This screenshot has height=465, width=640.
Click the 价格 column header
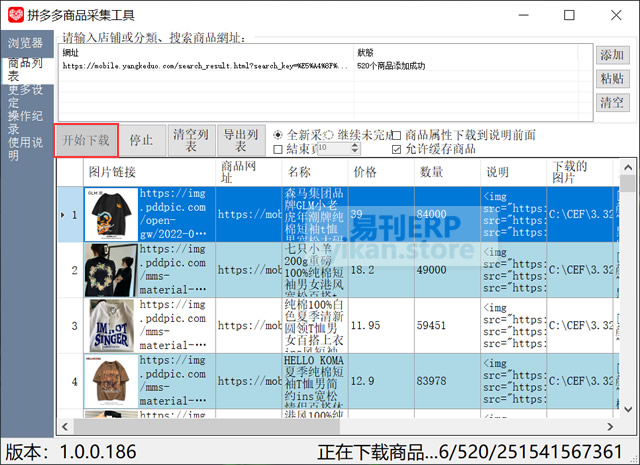click(366, 172)
